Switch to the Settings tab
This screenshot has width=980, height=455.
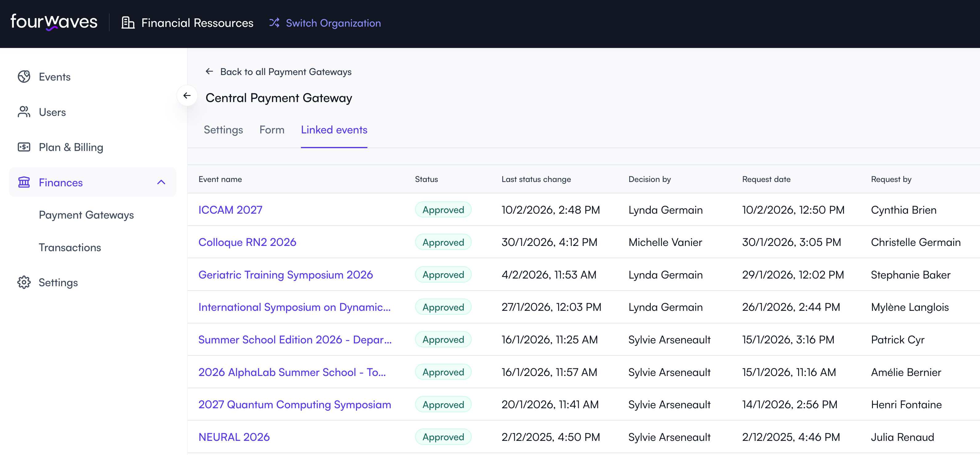click(223, 130)
